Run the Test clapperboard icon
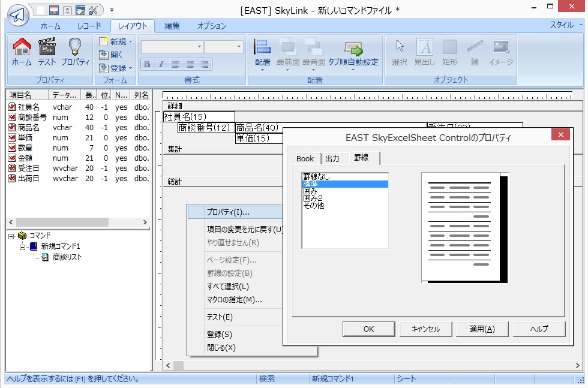This screenshot has height=388, width=588. tap(47, 47)
